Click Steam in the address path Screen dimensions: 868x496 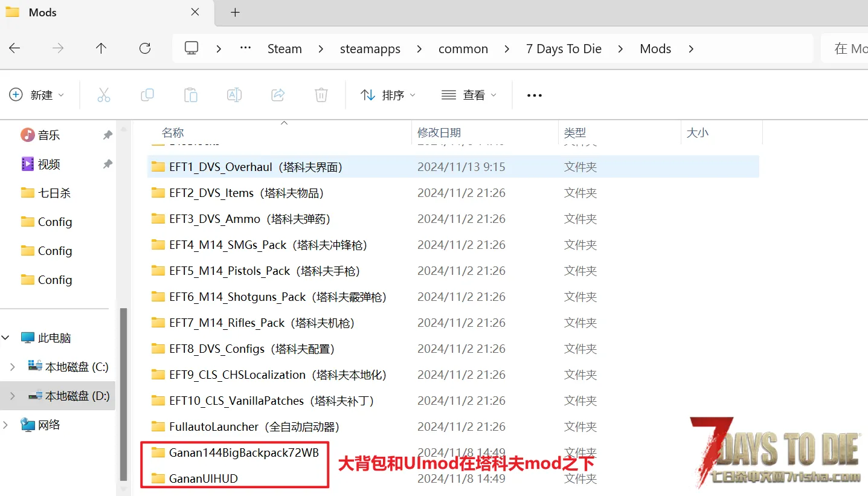tap(285, 49)
